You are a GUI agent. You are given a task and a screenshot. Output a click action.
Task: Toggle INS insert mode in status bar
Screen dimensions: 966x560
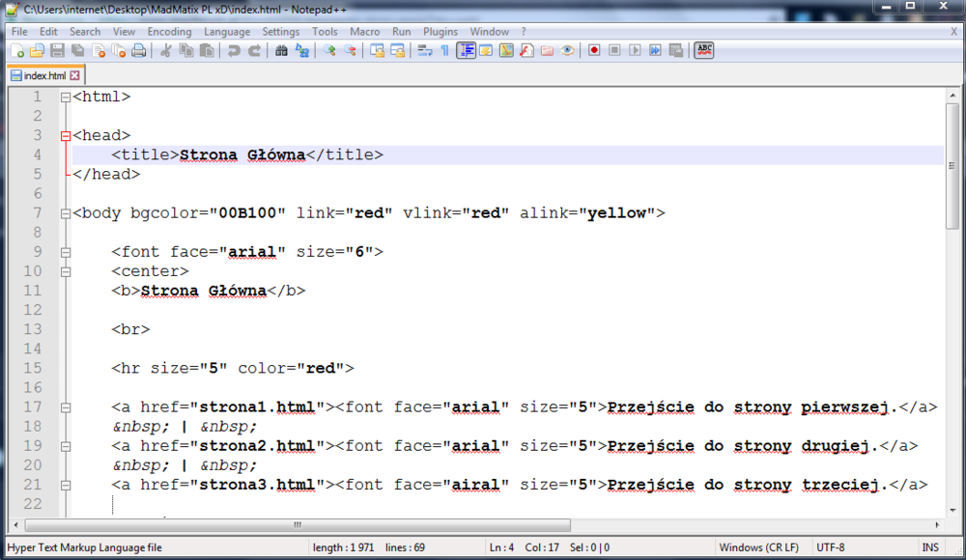(930, 547)
